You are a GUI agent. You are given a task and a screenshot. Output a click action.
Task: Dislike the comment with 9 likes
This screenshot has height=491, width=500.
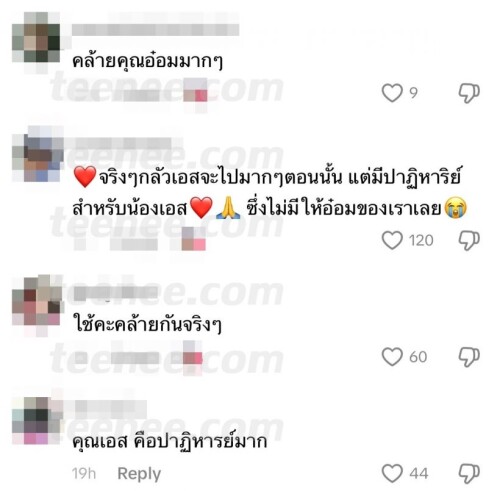[469, 93]
